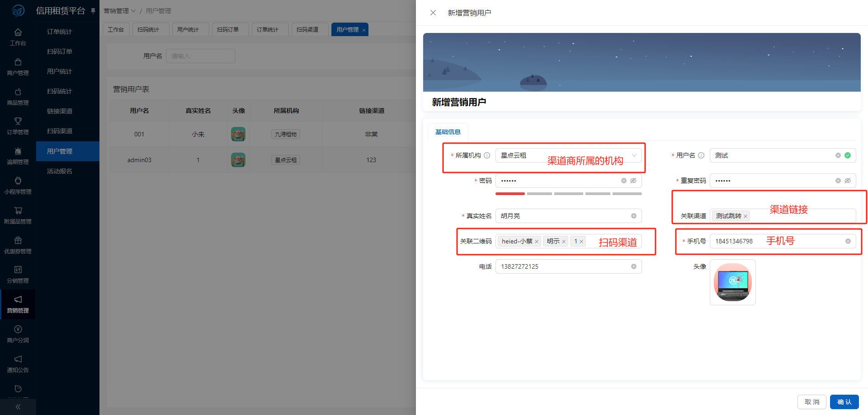The image size is (868, 415).
Task: Open 优惠券管理 gift icon in sidebar
Action: coord(18,240)
